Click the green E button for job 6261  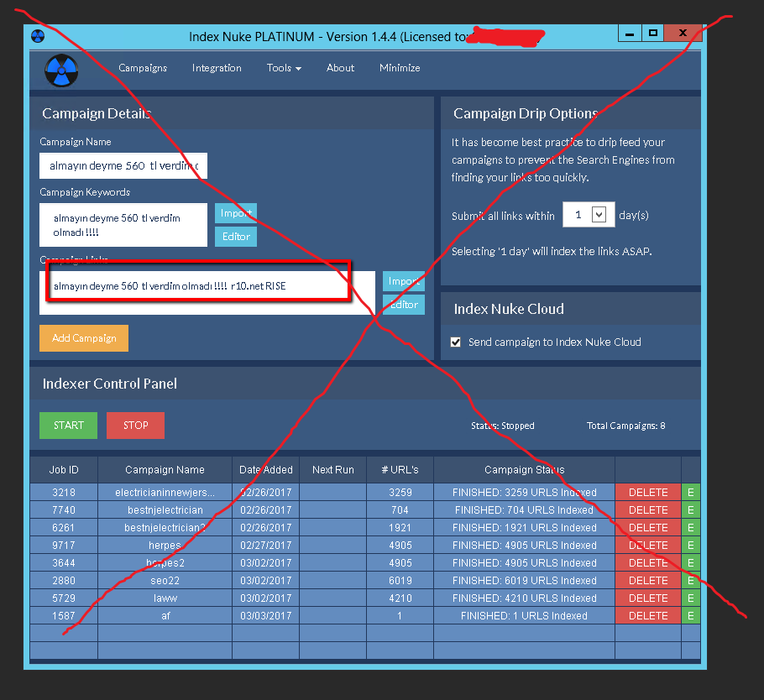691,527
